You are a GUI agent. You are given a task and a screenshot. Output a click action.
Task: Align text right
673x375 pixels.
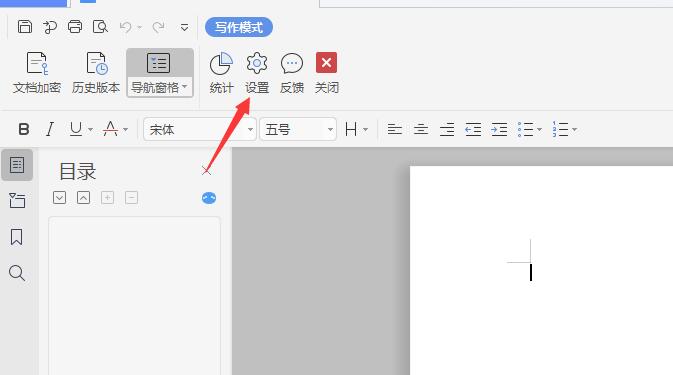[447, 129]
